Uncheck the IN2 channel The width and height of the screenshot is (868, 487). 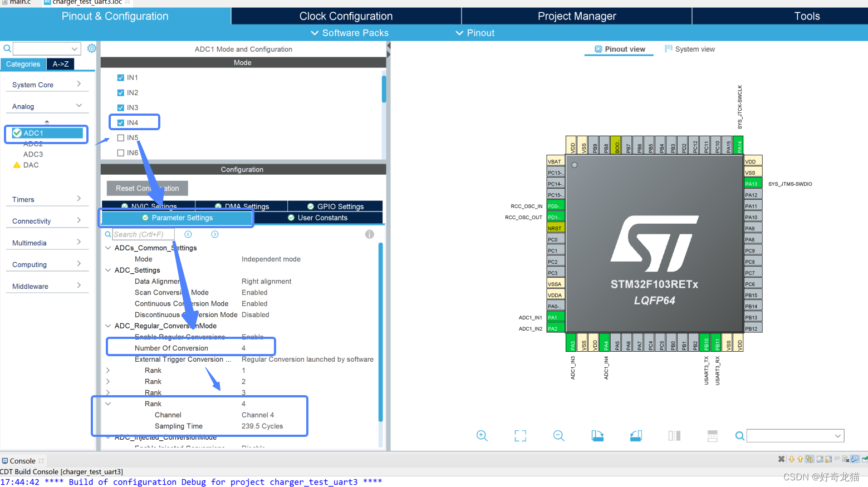(121, 92)
